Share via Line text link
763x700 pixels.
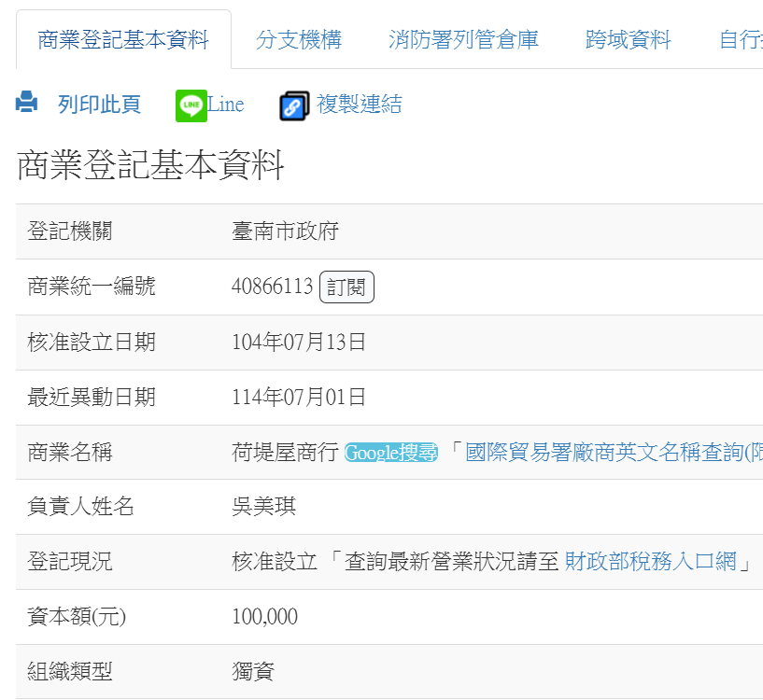point(226,105)
